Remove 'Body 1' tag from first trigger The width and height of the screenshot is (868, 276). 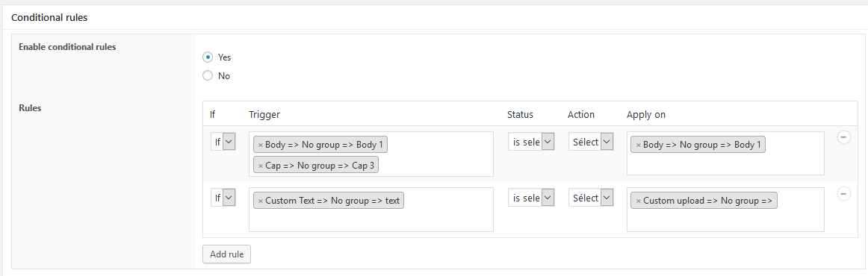(261, 145)
